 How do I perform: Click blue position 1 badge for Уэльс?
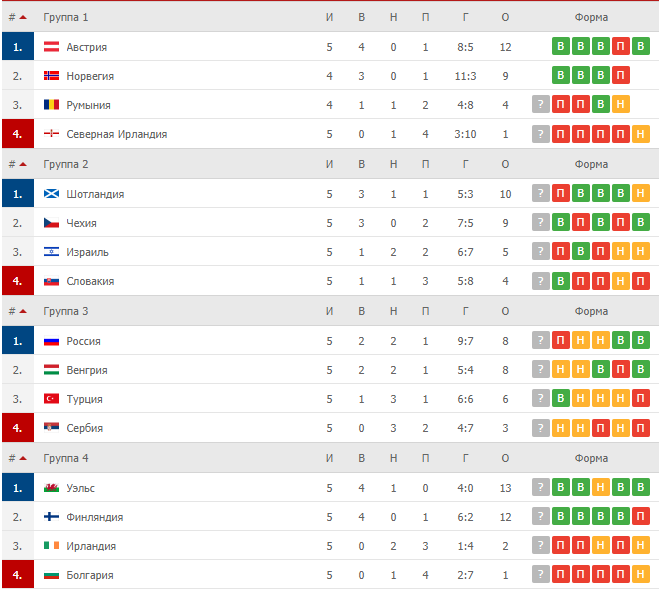pyautogui.click(x=18, y=488)
